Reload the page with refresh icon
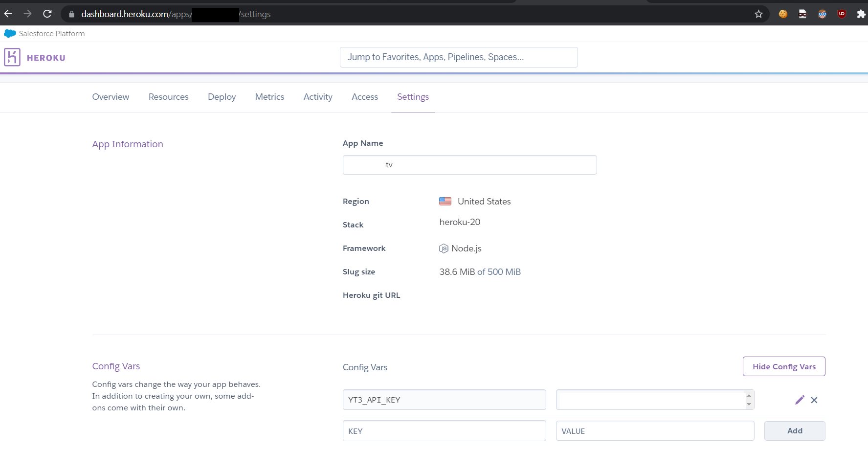868x473 pixels. click(x=47, y=14)
